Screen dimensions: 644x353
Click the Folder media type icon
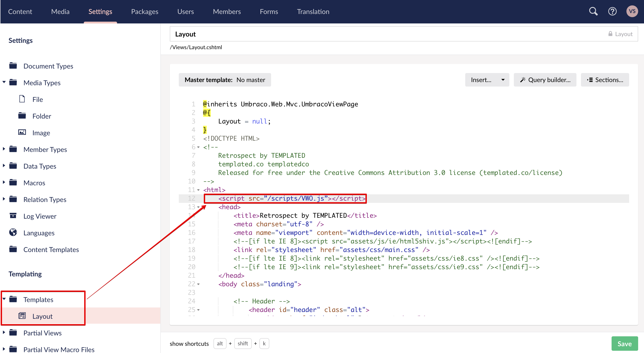tap(22, 115)
